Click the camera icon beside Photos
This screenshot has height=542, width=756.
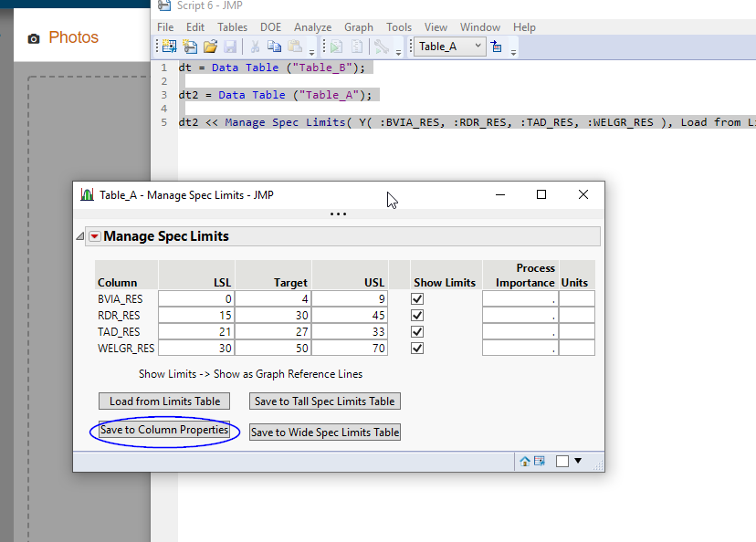coord(34,38)
